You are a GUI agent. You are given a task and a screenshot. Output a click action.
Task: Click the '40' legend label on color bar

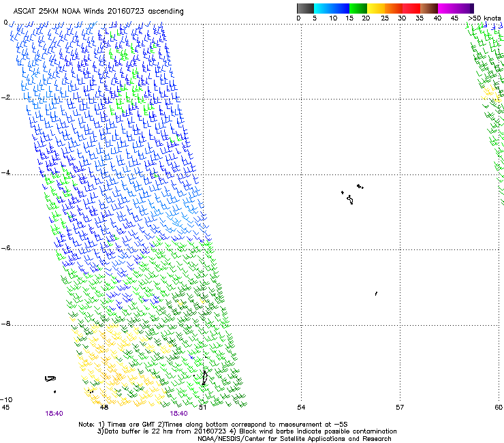tap(437, 18)
